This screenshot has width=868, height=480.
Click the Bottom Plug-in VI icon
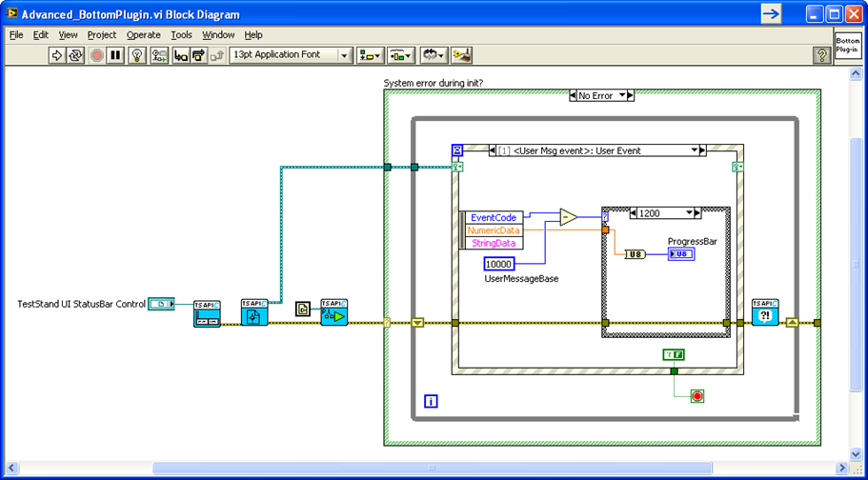[848, 46]
